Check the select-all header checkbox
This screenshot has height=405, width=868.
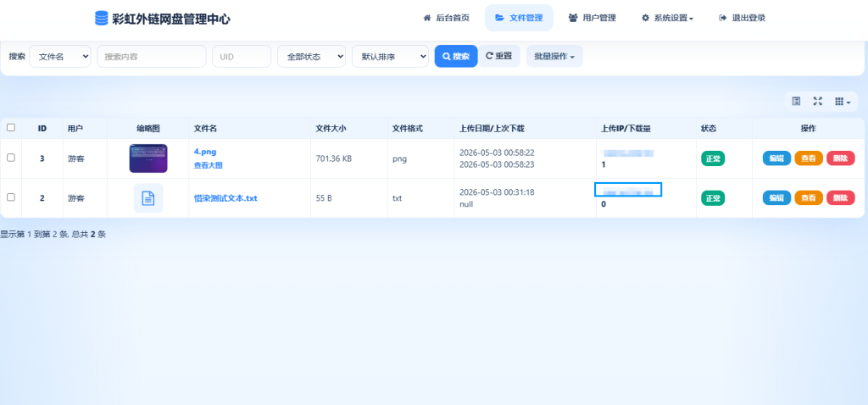point(10,128)
